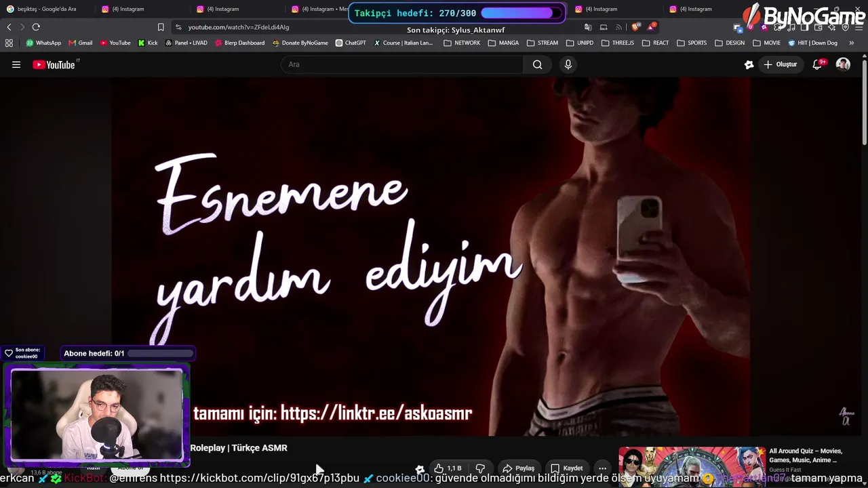Open the WhatsApp bookmark
This screenshot has height=488, width=868.
pyautogui.click(x=43, y=43)
